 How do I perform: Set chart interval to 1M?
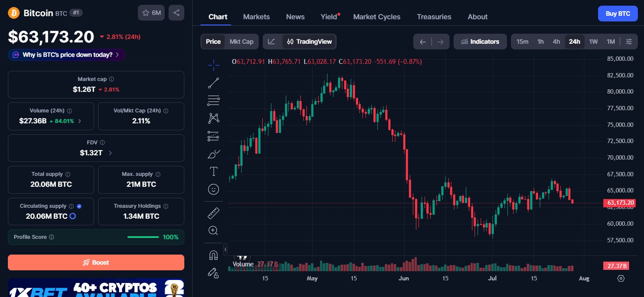click(x=611, y=42)
